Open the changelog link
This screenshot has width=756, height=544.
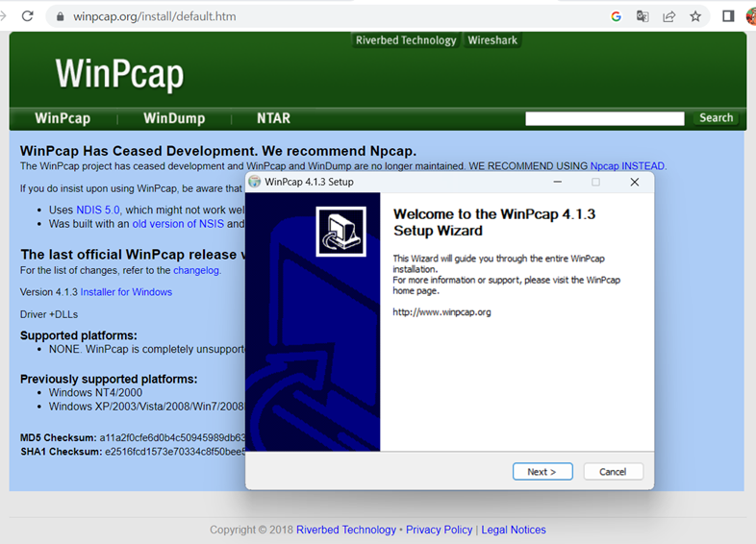coord(196,270)
